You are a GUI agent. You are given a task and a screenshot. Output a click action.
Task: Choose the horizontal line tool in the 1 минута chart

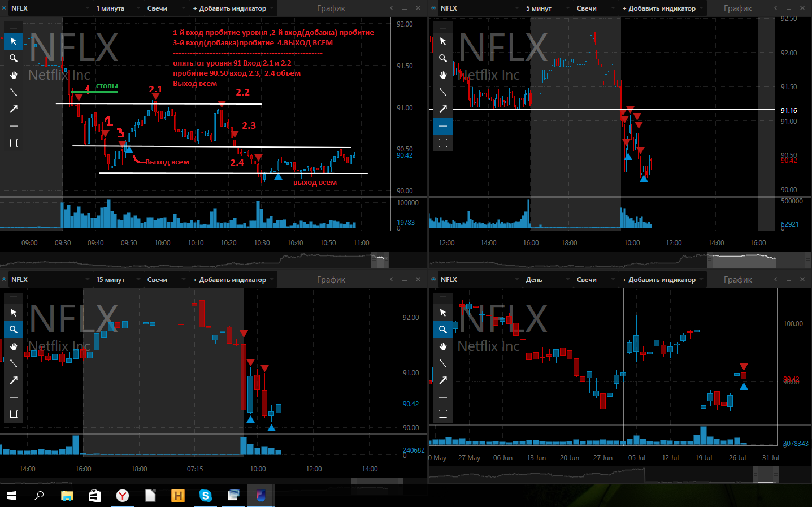click(14, 126)
